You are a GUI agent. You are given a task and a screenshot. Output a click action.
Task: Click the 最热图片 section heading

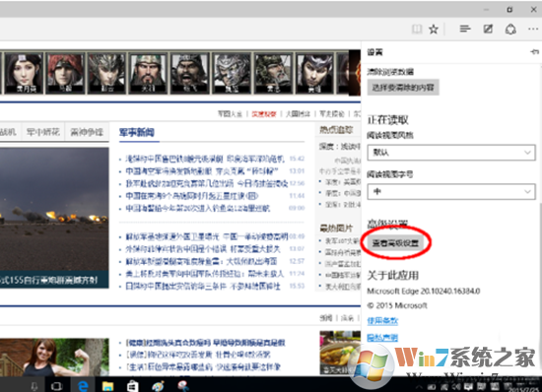pyautogui.click(x=336, y=228)
